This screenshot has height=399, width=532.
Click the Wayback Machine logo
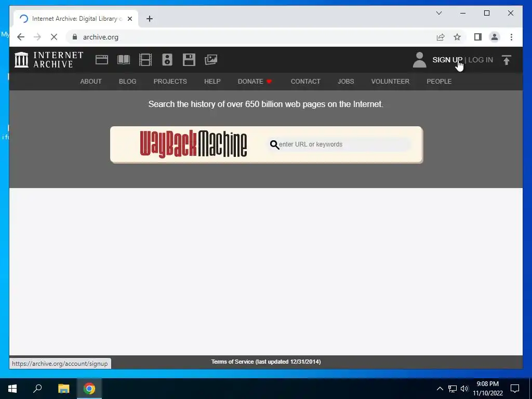click(x=193, y=144)
